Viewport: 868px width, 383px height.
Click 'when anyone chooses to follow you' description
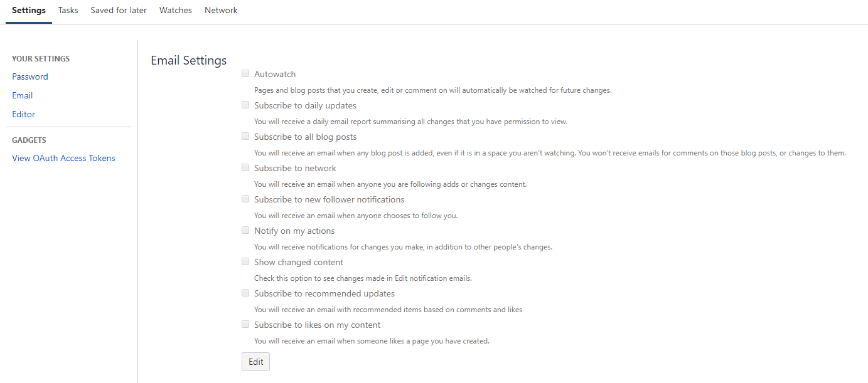coord(356,216)
